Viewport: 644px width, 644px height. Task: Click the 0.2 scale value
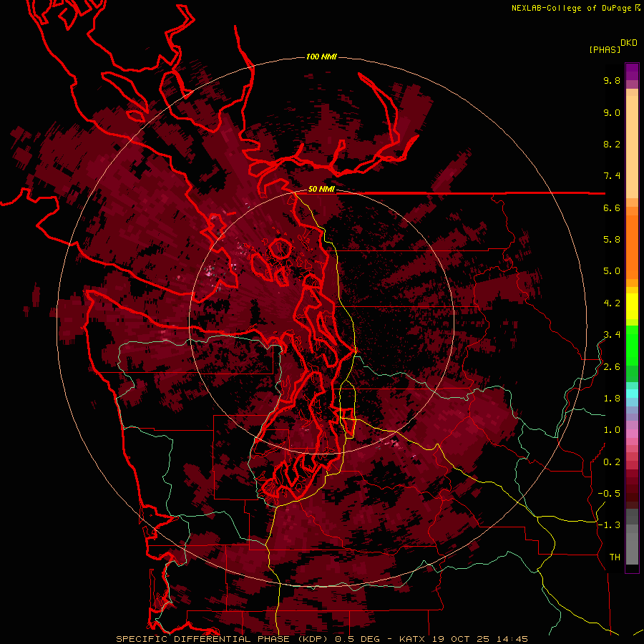pyautogui.click(x=612, y=462)
